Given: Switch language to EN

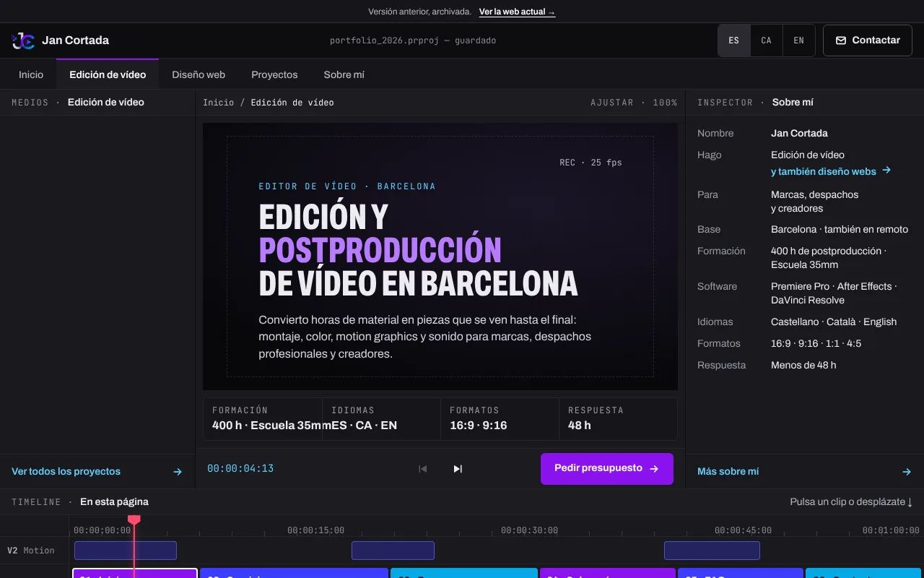Looking at the screenshot, I should click(799, 40).
